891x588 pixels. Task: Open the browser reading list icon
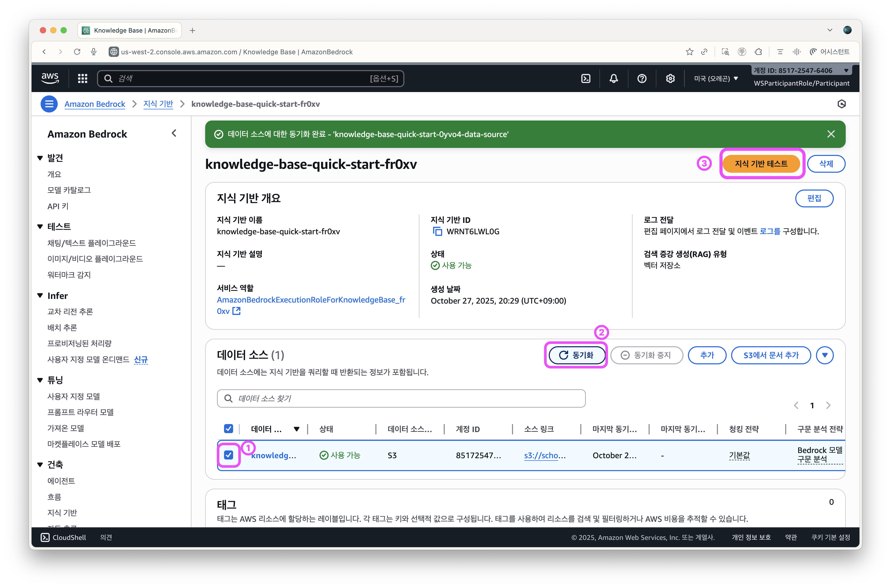(x=780, y=52)
